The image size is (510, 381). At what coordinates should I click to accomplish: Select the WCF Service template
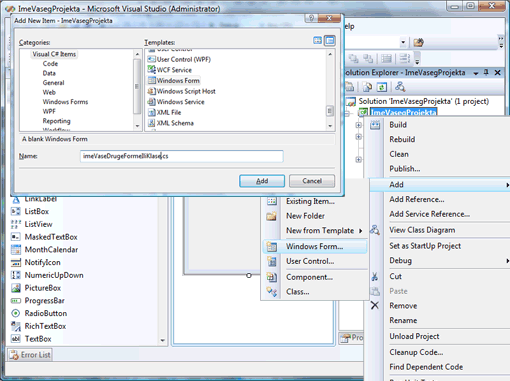click(x=170, y=70)
